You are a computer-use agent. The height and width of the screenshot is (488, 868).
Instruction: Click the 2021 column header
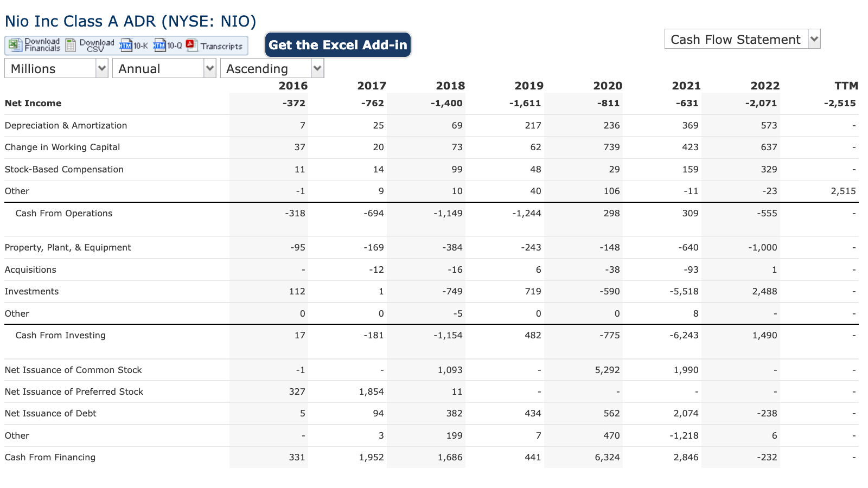click(x=686, y=86)
